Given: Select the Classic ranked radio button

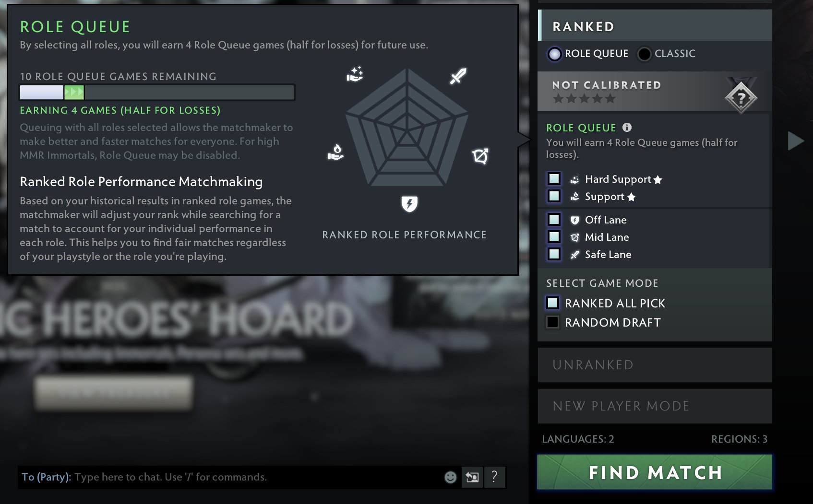Looking at the screenshot, I should [644, 54].
